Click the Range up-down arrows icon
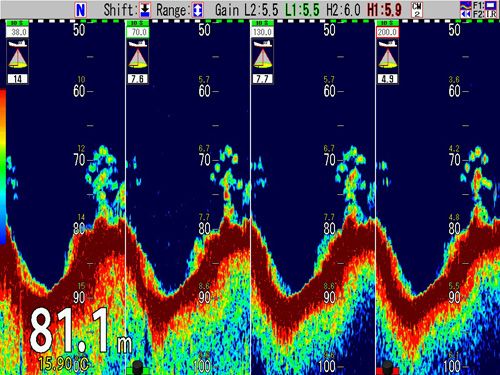 point(198,10)
